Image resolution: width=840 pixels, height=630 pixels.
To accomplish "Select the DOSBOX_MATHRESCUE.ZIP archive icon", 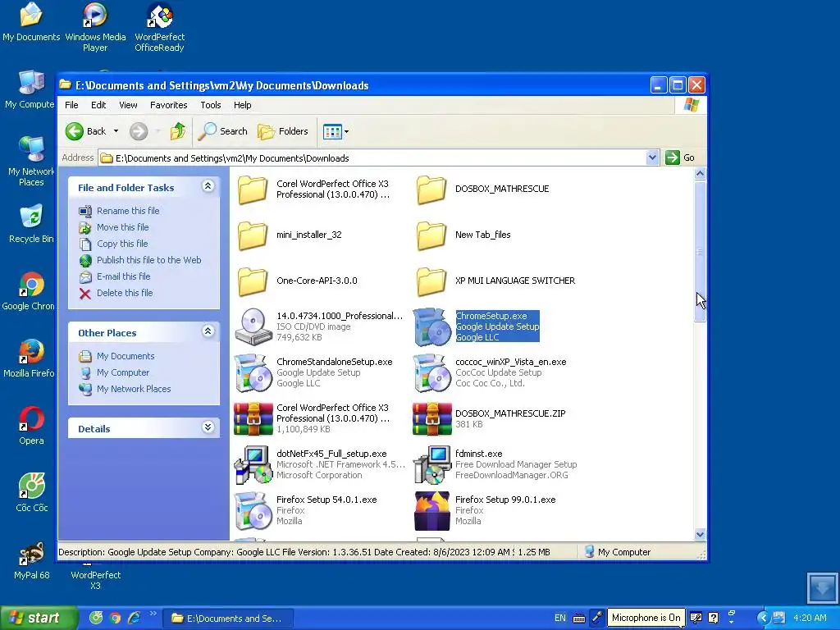I will (431, 419).
